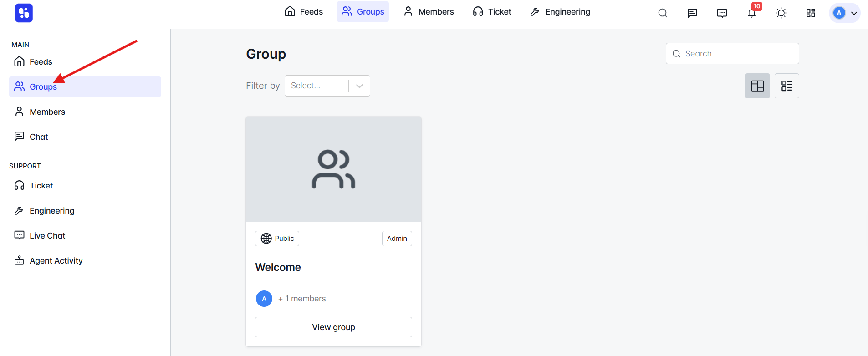
Task: Open Live Chat in the sidebar
Action: click(85, 235)
